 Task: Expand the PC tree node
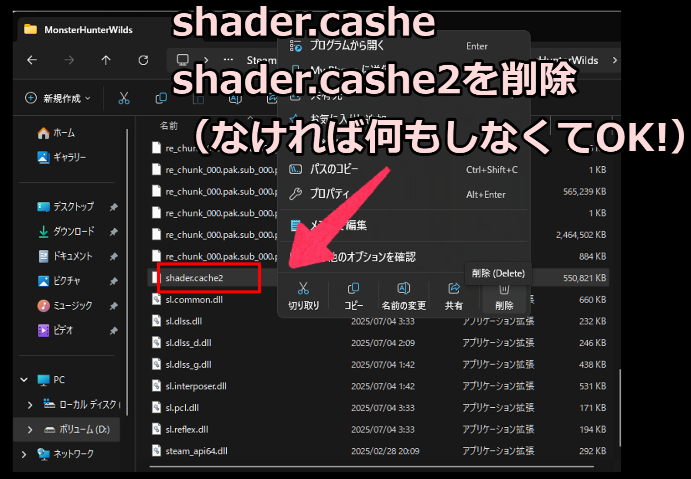23,380
